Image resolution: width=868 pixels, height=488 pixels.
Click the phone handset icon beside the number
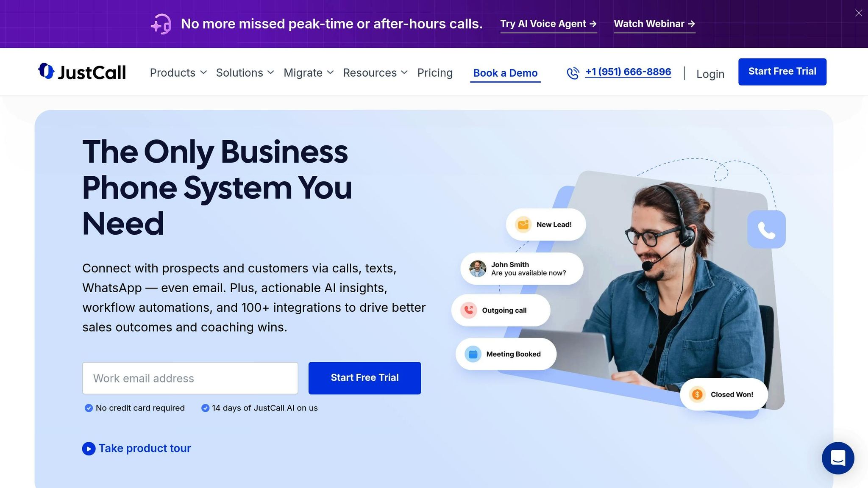tap(573, 73)
